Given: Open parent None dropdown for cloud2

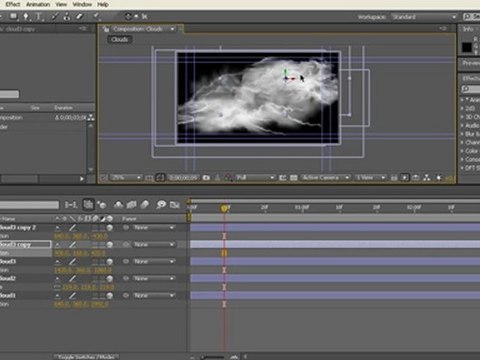Looking at the screenshot, I should tap(154, 279).
